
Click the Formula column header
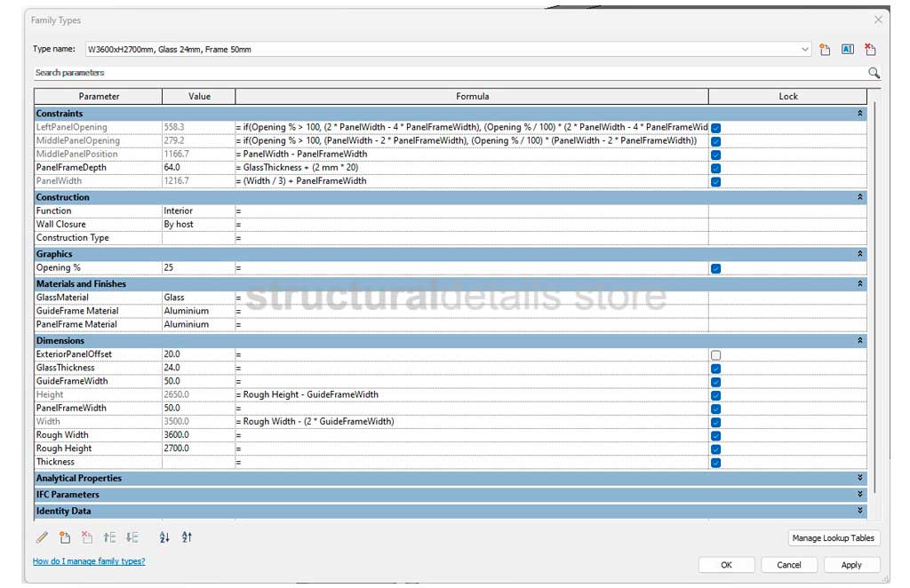click(x=472, y=96)
